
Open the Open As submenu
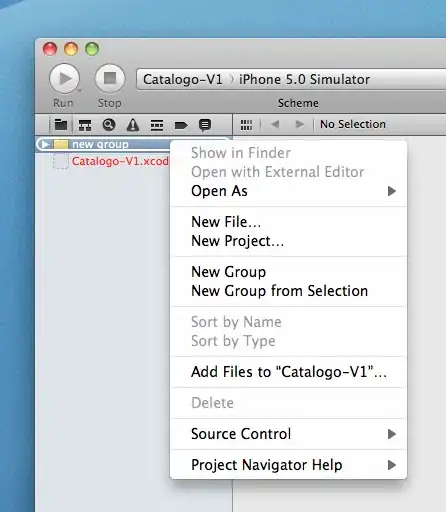coord(288,191)
